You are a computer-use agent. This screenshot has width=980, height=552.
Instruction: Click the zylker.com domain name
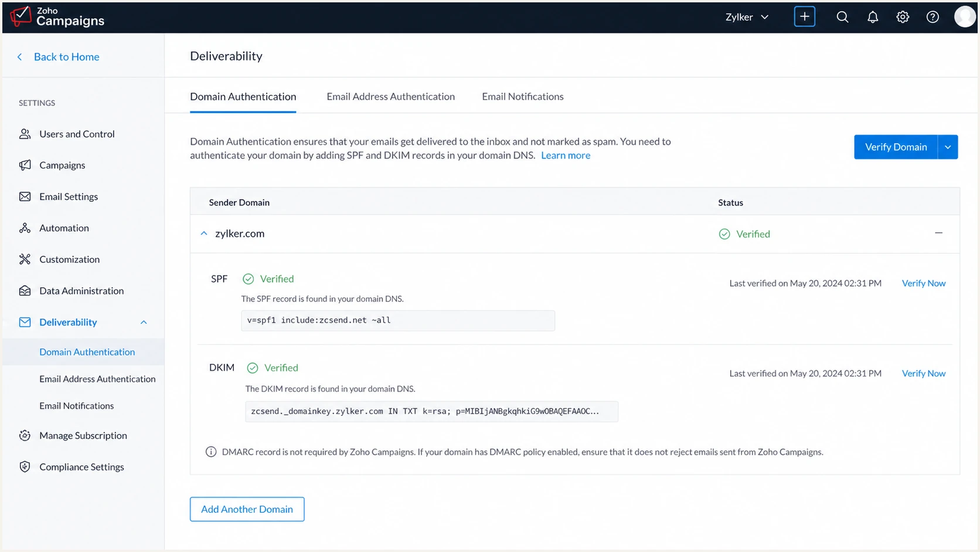pyautogui.click(x=240, y=233)
